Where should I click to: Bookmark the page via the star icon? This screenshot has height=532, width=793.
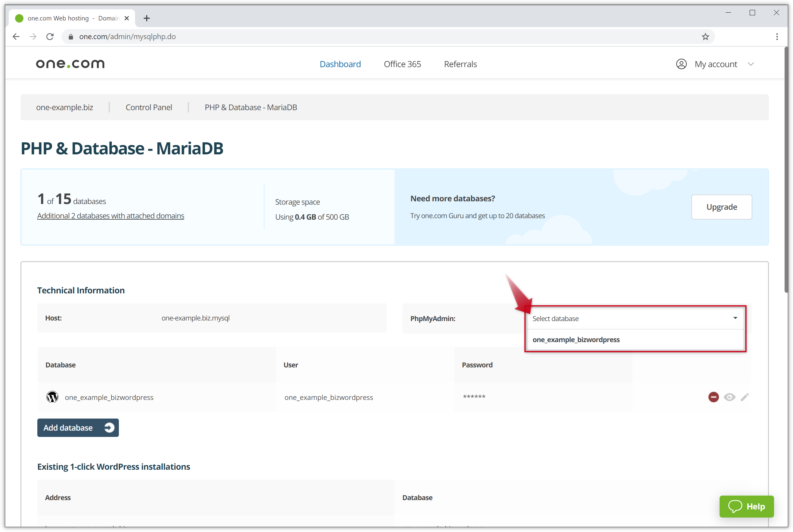[x=705, y=36]
